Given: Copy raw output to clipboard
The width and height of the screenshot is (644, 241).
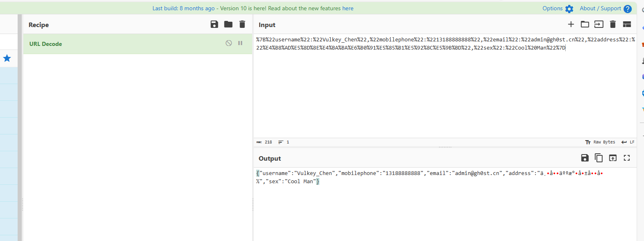Looking at the screenshot, I should [x=599, y=158].
